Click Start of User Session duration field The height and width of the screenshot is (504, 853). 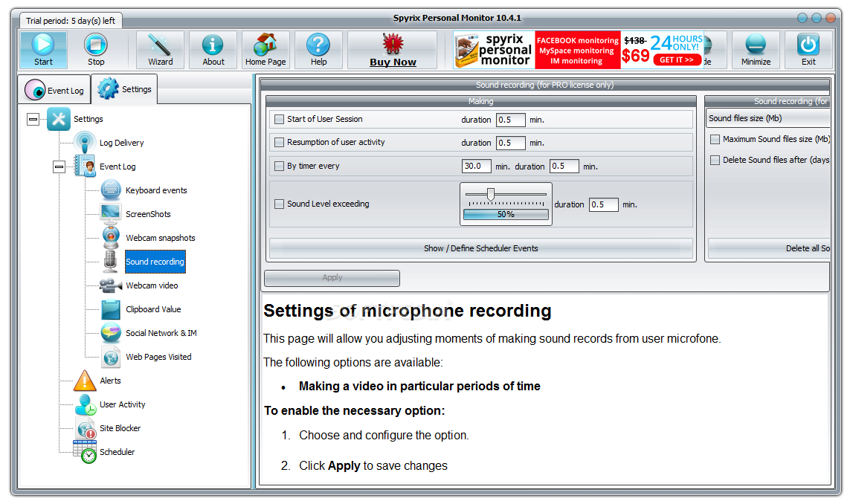[x=510, y=120]
